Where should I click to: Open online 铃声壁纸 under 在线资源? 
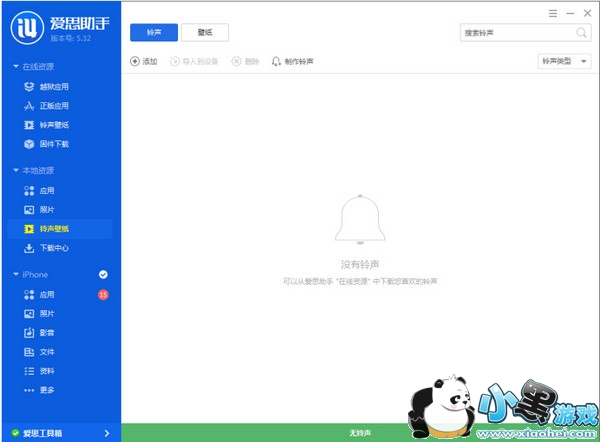point(52,124)
